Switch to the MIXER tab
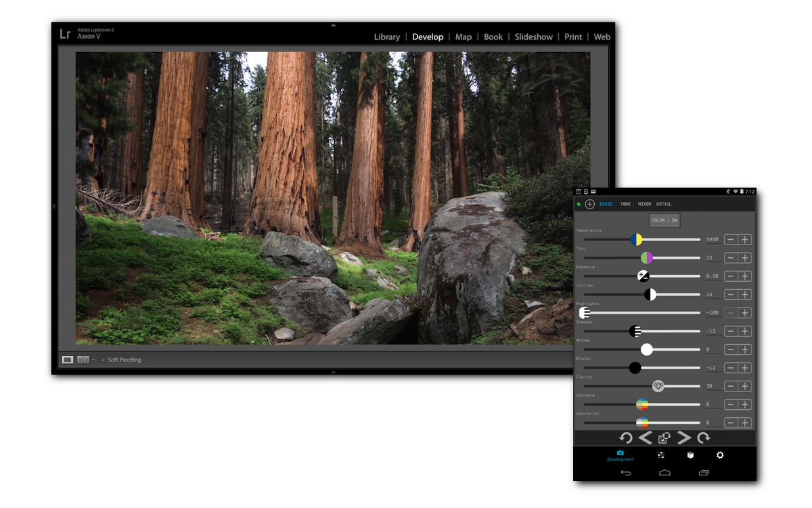812x508 pixels. click(644, 204)
